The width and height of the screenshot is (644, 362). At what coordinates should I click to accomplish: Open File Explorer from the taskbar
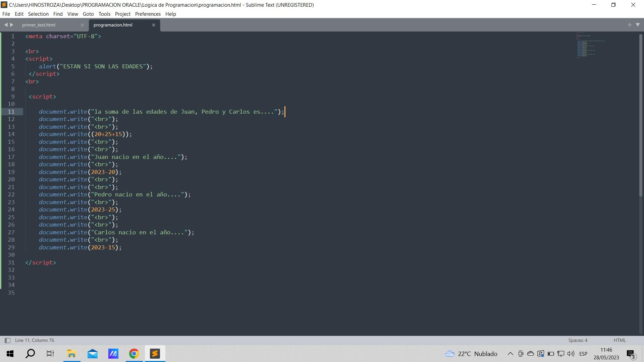point(71,354)
